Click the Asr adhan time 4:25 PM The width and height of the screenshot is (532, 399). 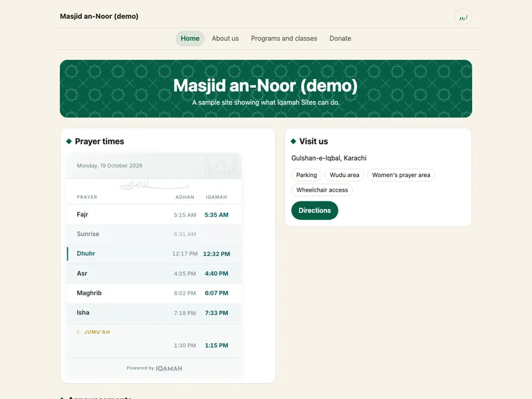pyautogui.click(x=185, y=273)
